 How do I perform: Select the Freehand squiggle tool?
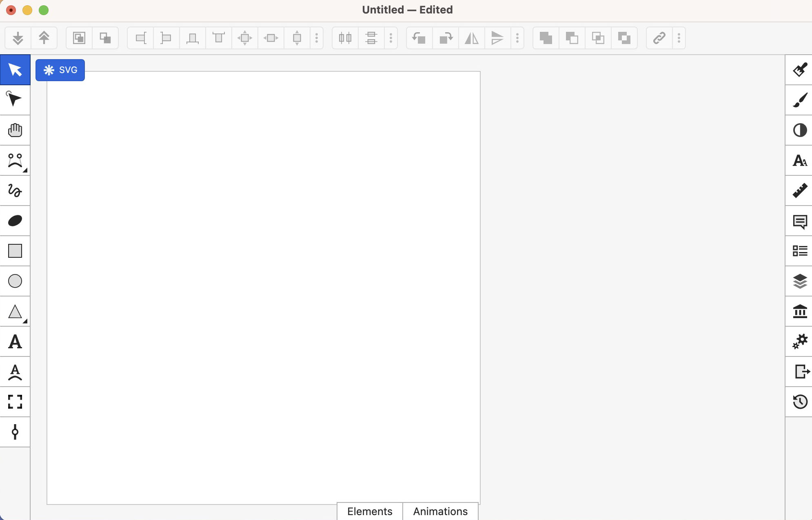coord(15,190)
